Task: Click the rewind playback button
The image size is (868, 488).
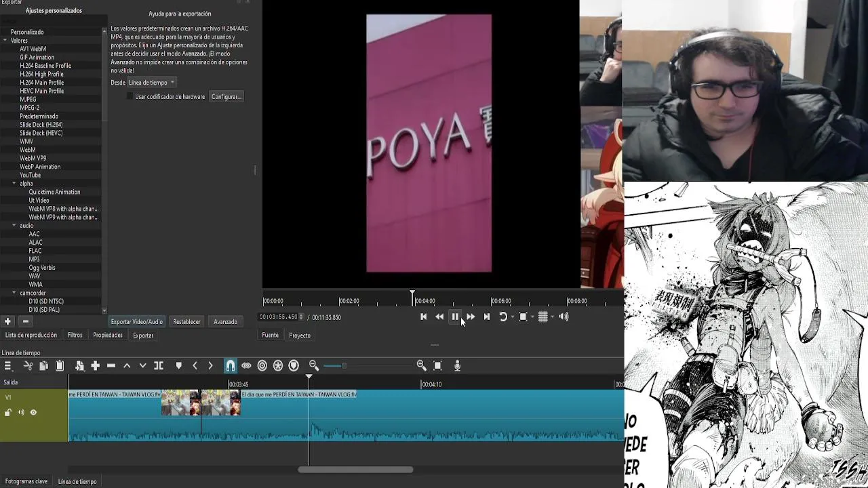Action: (439, 317)
